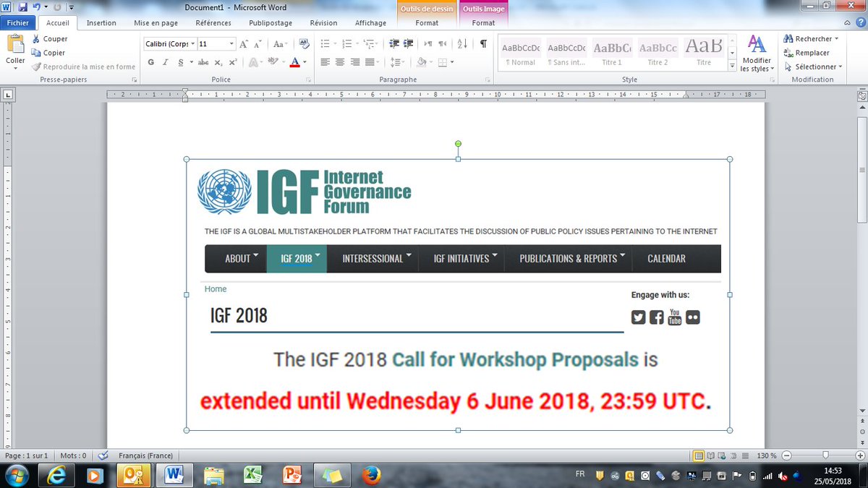The height and width of the screenshot is (488, 868).
Task: Click the YouTube icon in the IGF image
Action: [x=674, y=317]
